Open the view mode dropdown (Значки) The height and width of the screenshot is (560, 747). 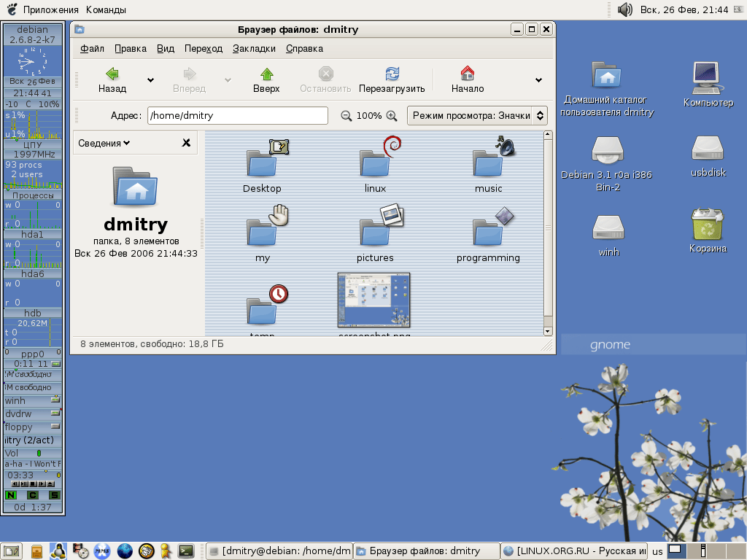[477, 116]
